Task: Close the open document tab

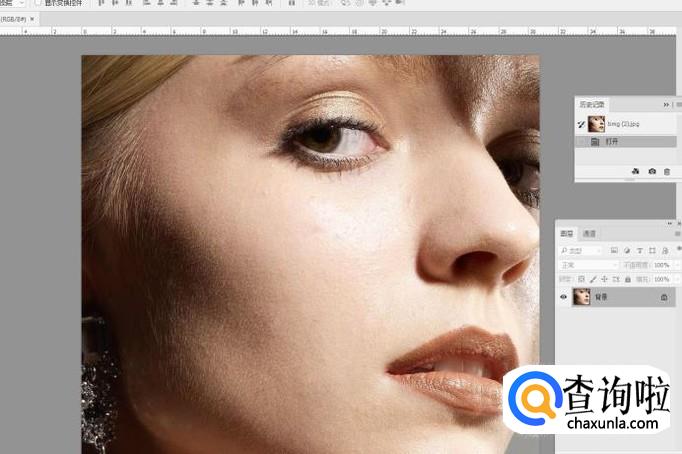Action: pos(32,19)
